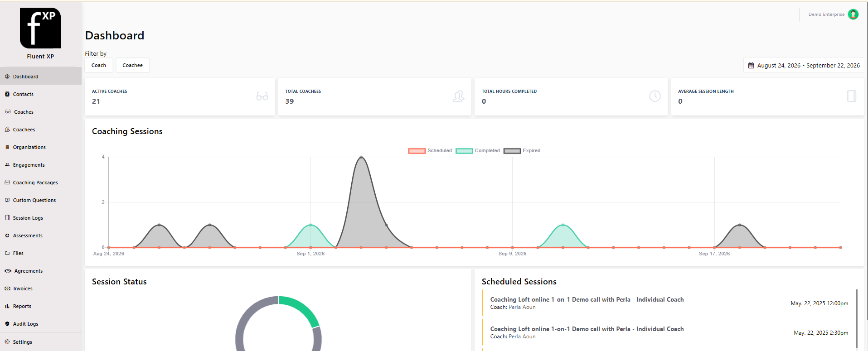Click the Assessments icon
Image resolution: width=868 pixels, height=351 pixels.
pos(7,236)
